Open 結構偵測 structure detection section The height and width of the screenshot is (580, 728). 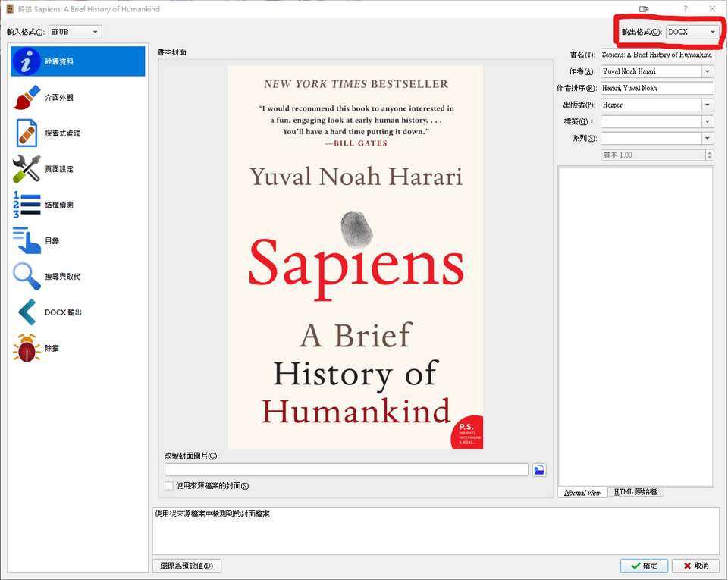pyautogui.click(x=27, y=205)
